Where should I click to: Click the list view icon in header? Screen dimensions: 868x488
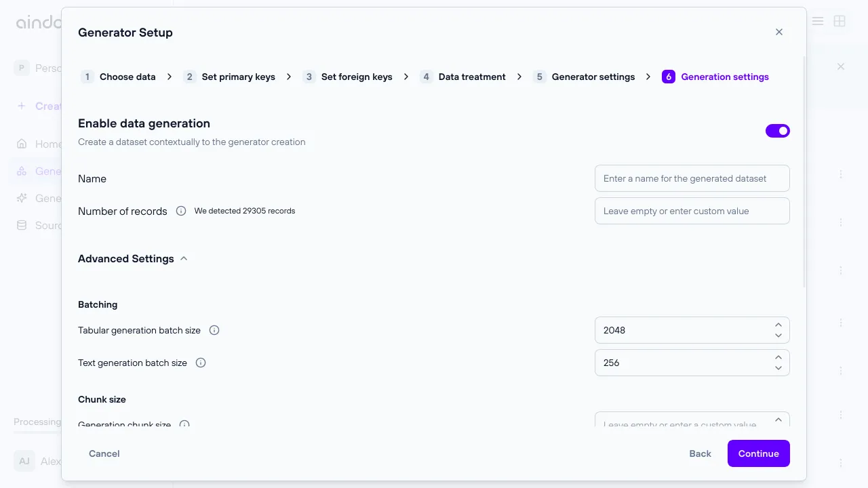coord(818,21)
